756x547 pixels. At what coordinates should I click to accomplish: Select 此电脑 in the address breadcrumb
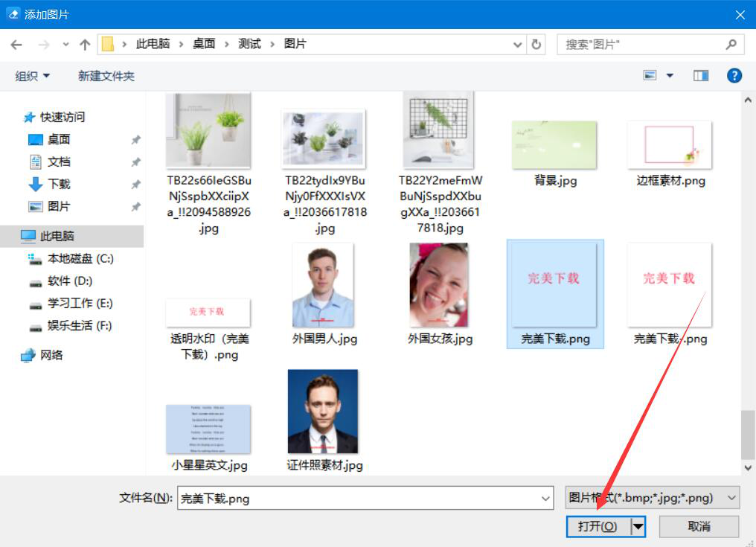tap(153, 44)
